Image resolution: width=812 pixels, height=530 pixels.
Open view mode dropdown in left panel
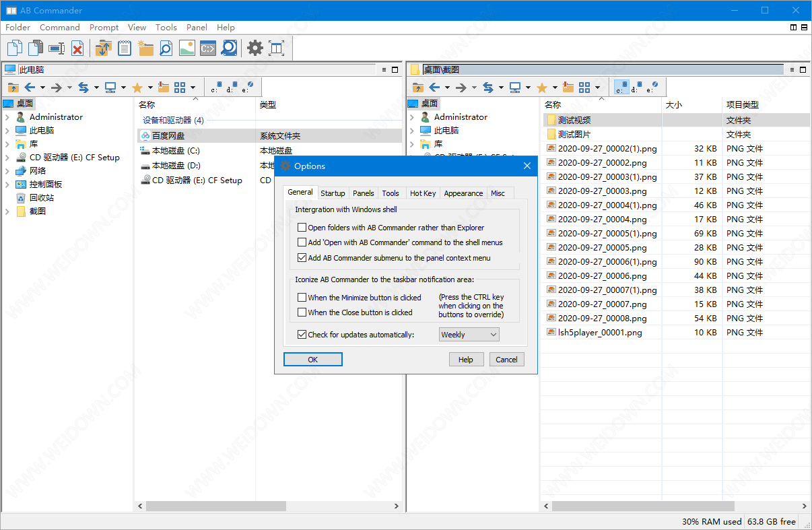193,88
